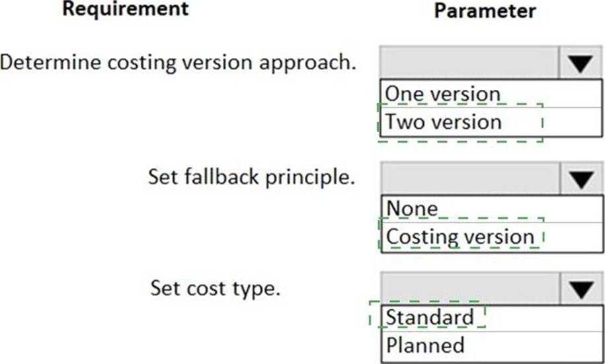Click the 'Requirement' column heading
The height and width of the screenshot is (364, 605).
point(126,9)
